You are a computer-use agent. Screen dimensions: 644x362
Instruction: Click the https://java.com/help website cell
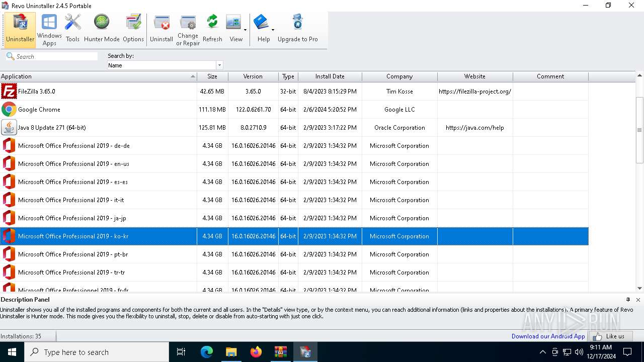[475, 128]
